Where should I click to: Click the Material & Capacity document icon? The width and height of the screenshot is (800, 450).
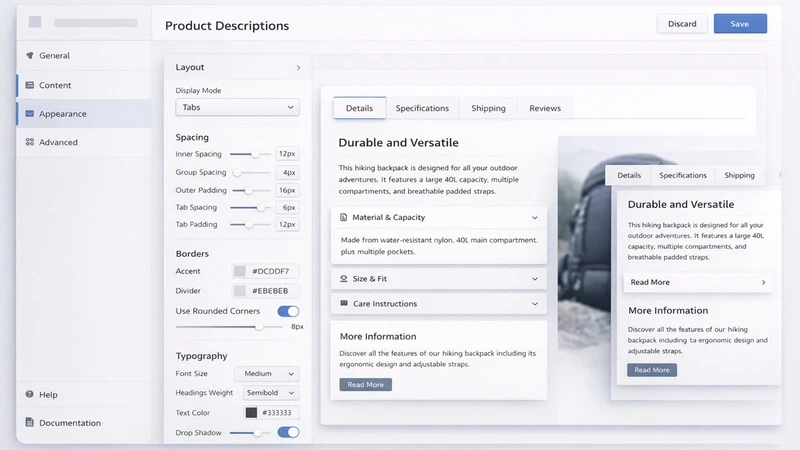point(343,217)
